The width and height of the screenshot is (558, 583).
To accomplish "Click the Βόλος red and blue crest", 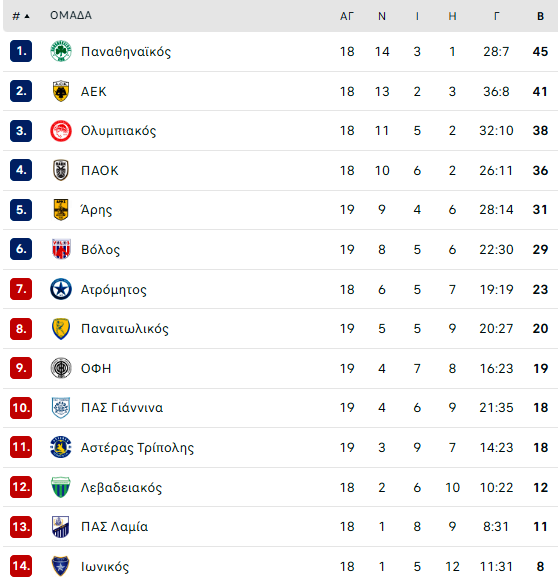I will 61,249.
